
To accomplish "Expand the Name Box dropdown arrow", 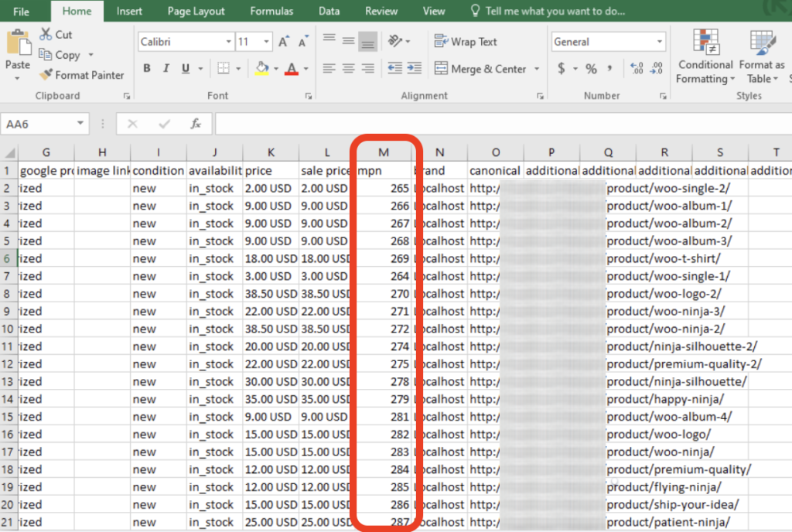I will coord(81,124).
